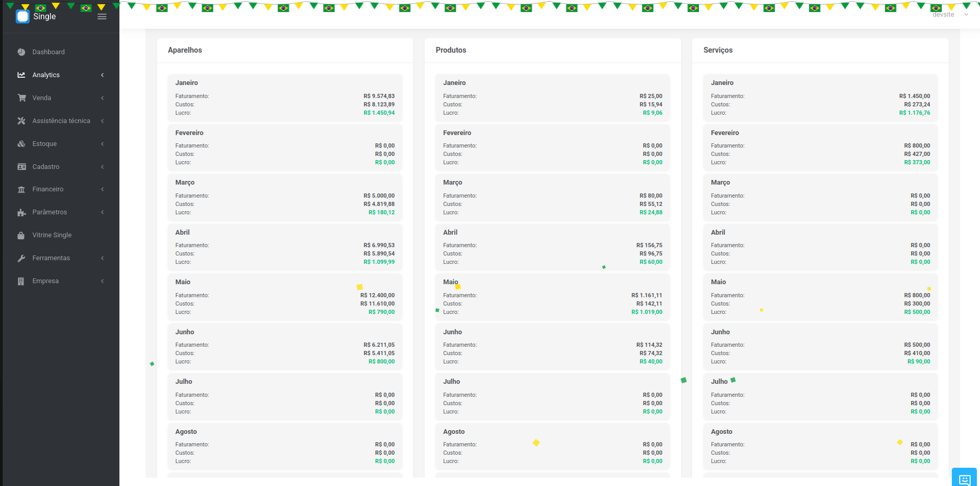Expand the Financeiro submenu chevron

pyautogui.click(x=102, y=189)
